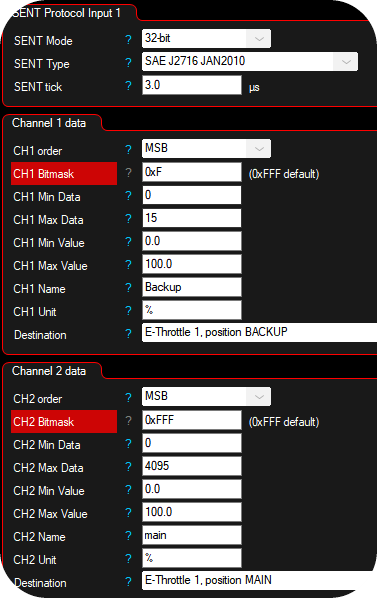Open help for CH1 Bitmask
This screenshot has width=377, height=598.
pos(128,173)
